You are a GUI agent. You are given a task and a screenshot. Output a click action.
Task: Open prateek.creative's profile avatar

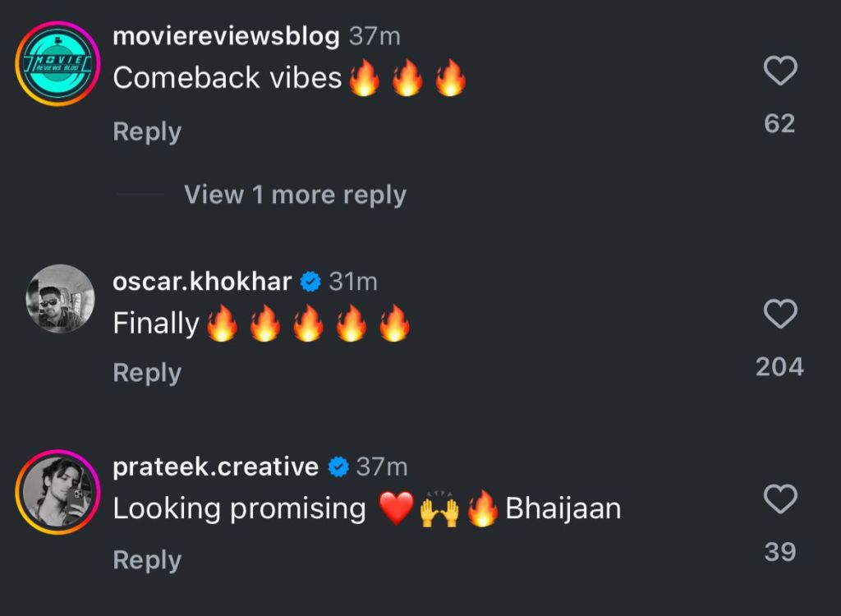click(x=57, y=492)
